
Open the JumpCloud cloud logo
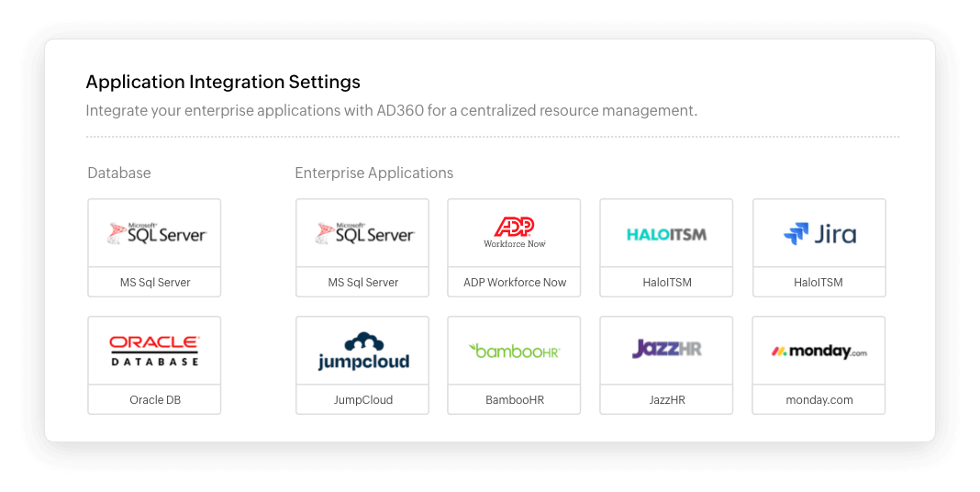363,352
